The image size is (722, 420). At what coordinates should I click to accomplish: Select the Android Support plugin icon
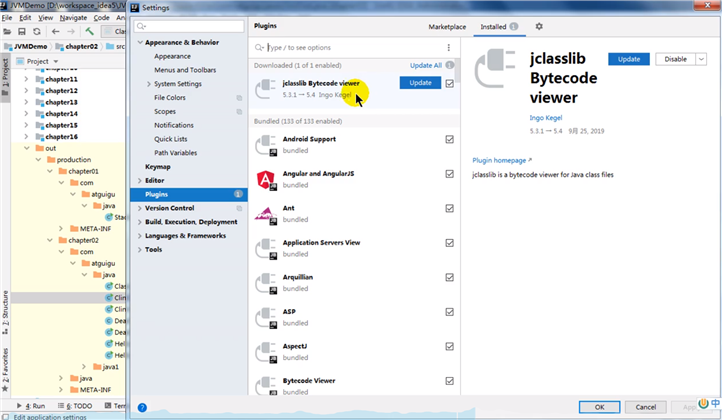click(x=267, y=145)
